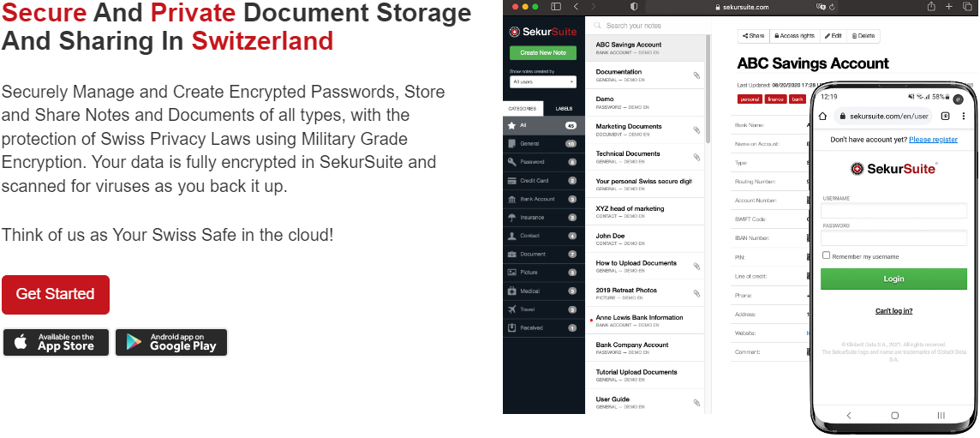Tap the green Login button

point(893,279)
